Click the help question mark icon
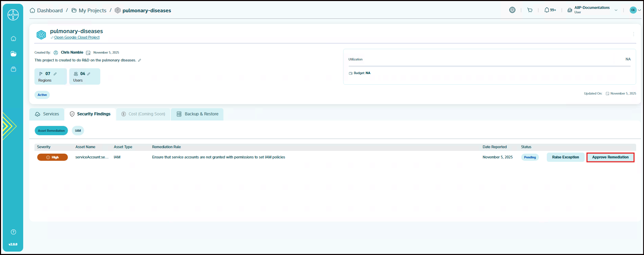644x255 pixels. pos(13,232)
